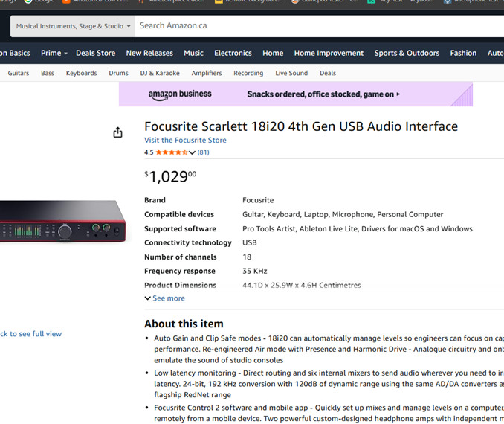This screenshot has height=424, width=504.
Task: Click the Number of channels value 18
Action: click(247, 257)
